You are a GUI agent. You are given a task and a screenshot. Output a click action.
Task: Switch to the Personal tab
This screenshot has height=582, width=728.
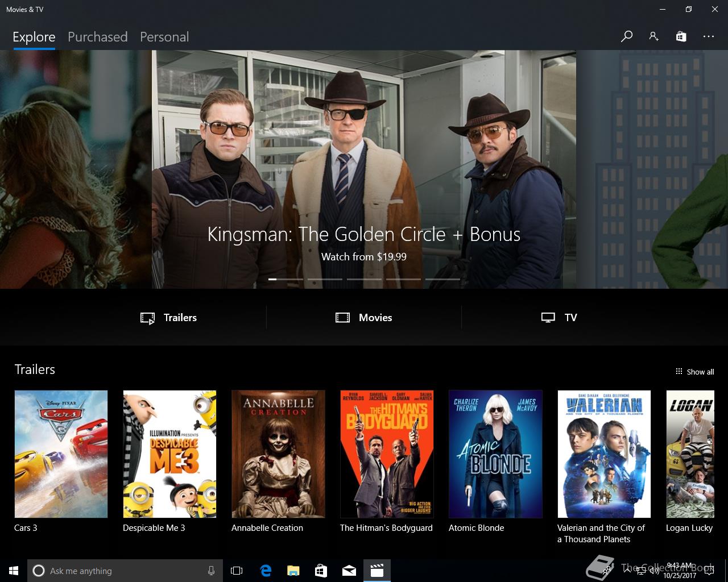tap(164, 37)
